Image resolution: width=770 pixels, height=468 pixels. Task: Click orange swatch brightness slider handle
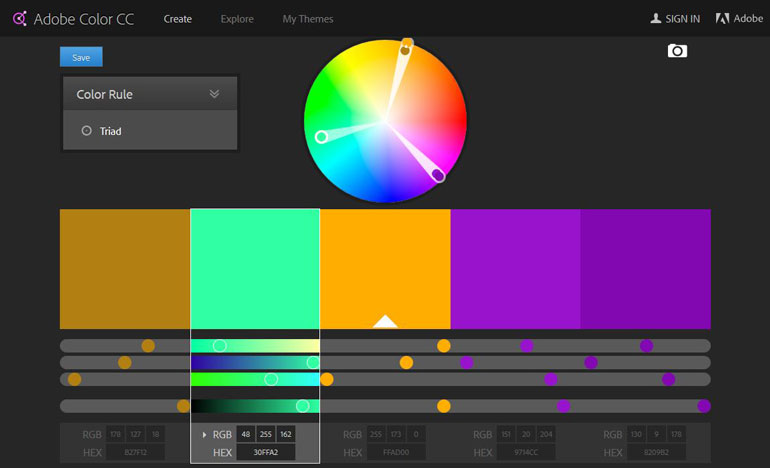click(443, 406)
